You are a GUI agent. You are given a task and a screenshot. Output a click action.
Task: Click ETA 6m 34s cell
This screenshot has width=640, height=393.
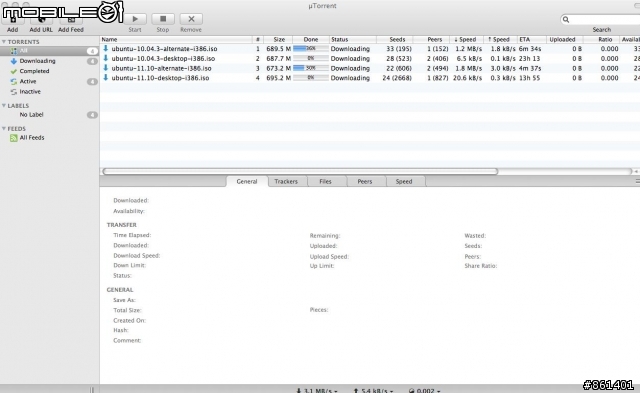(530, 49)
